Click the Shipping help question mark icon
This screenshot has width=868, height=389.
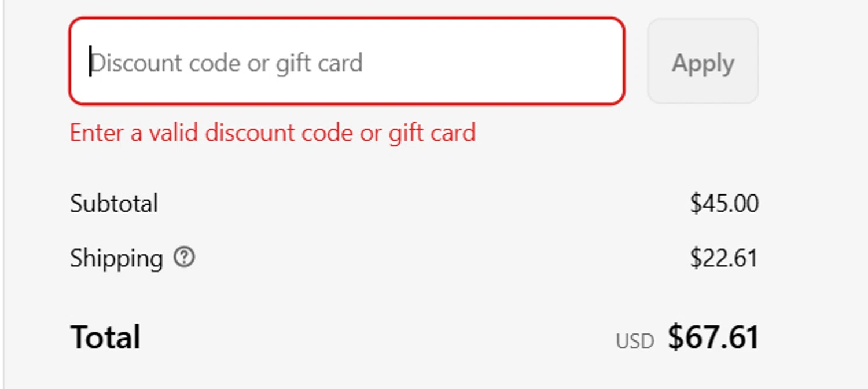[x=184, y=258]
